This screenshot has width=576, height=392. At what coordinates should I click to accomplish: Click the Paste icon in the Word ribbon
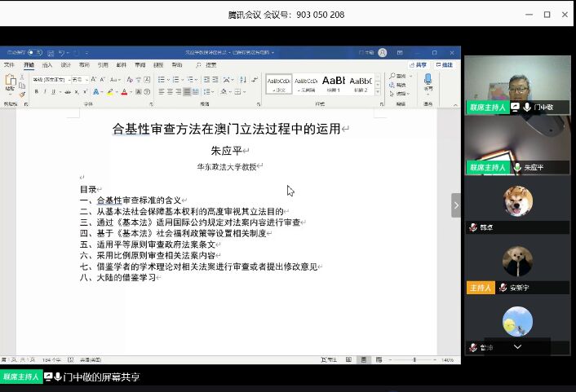(x=10, y=82)
